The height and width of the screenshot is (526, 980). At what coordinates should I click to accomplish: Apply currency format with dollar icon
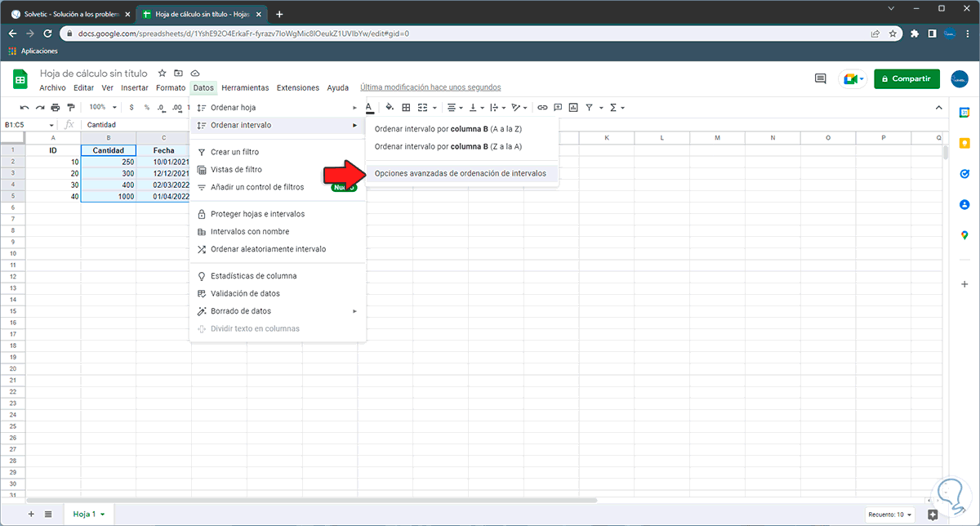pos(132,107)
